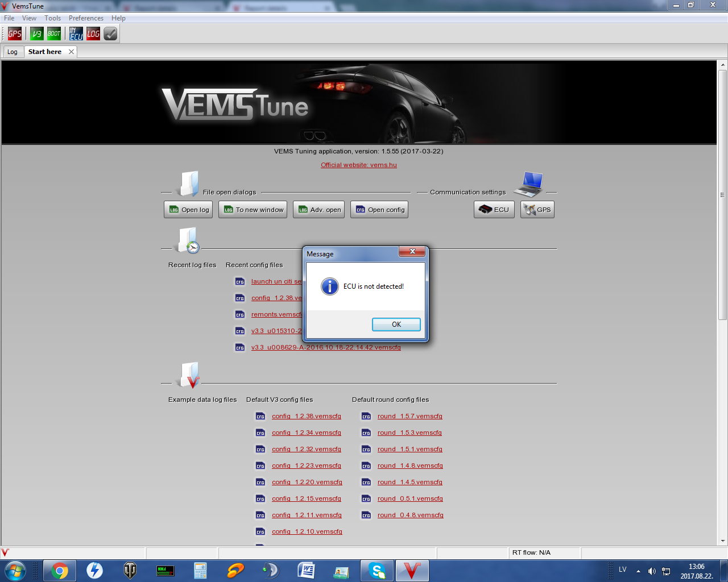
Task: Click the IN ECU toolbar icon
Action: (76, 34)
